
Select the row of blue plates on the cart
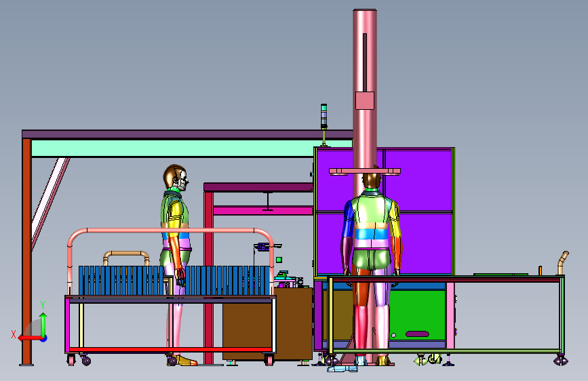point(174,281)
